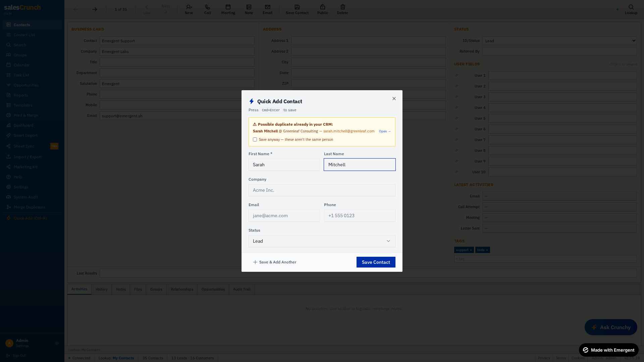Click Save & Add Another button
Screen dimensions: 644x362
point(275,262)
